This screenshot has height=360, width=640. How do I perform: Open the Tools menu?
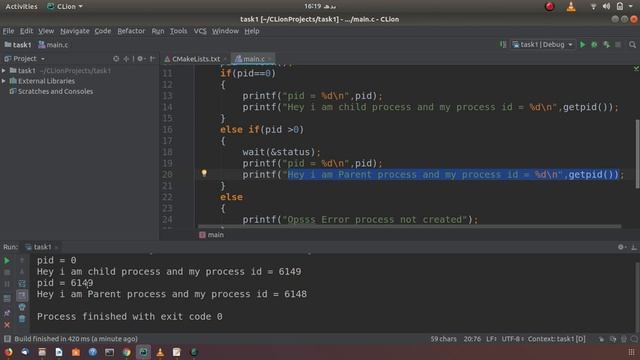pos(178,31)
